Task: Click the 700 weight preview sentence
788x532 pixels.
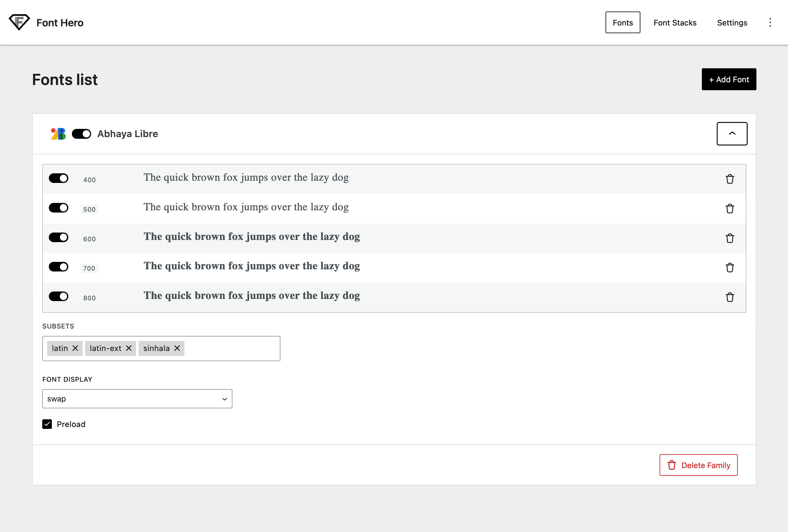Action: point(252,266)
